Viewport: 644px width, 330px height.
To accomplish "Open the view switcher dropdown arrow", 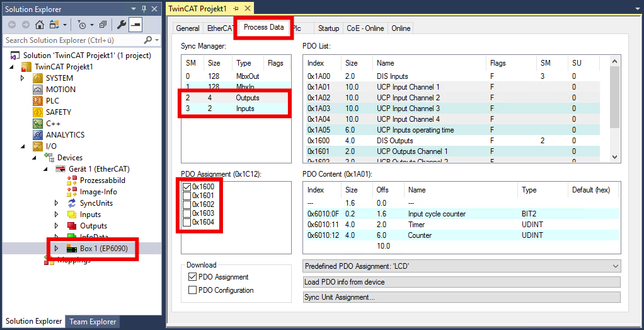I will 66,25.
